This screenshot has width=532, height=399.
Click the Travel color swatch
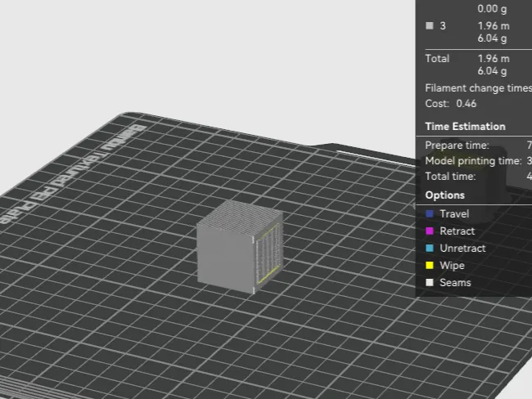pyautogui.click(x=430, y=213)
